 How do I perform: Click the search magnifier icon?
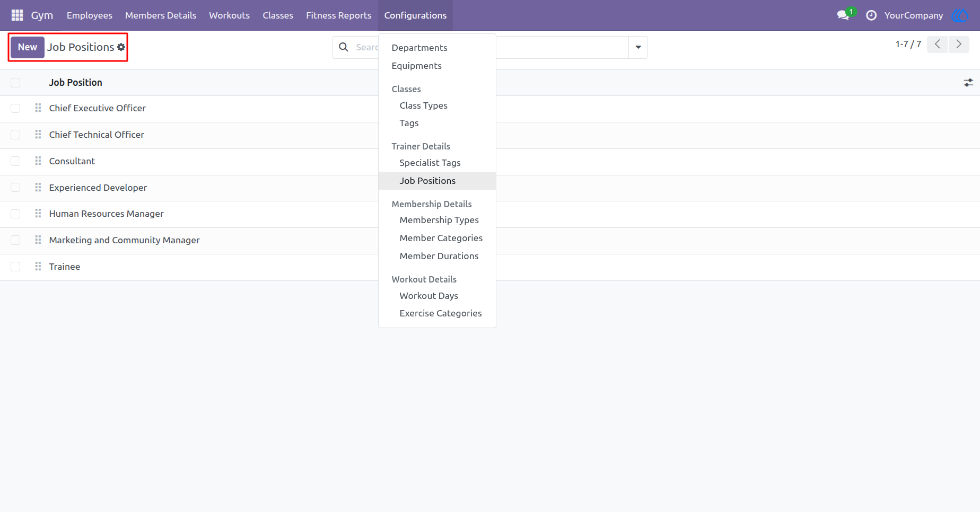pyautogui.click(x=344, y=47)
